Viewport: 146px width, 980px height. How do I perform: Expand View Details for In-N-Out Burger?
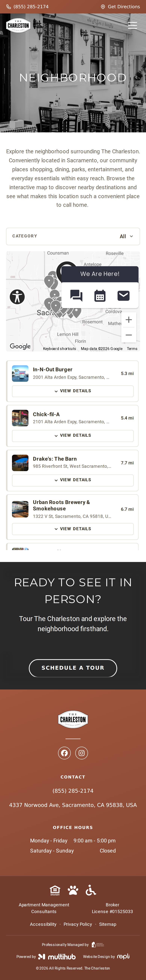(x=73, y=391)
